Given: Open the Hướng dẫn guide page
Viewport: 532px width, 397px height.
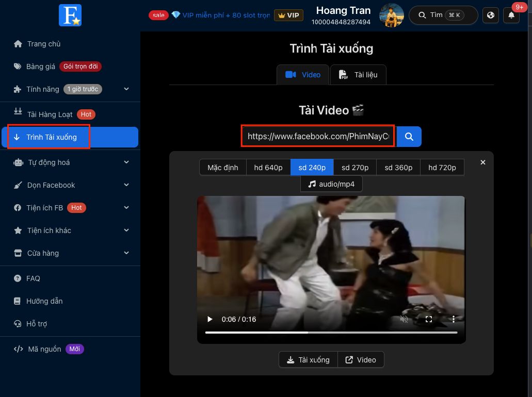Looking at the screenshot, I should 44,301.
